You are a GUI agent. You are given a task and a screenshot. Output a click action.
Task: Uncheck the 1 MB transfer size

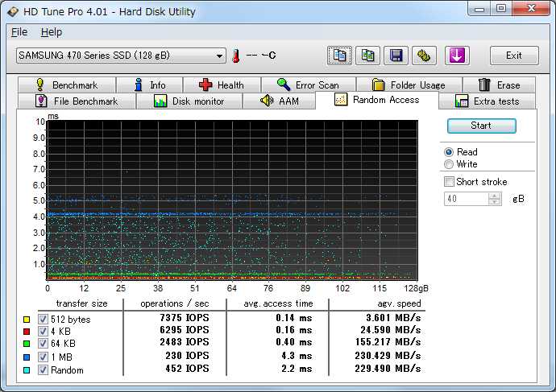[43, 357]
